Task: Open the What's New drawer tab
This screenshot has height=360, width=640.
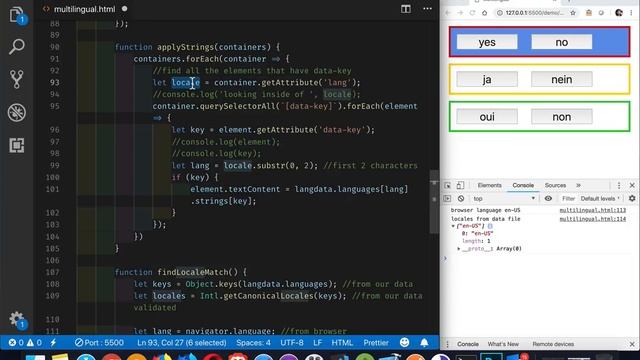Action: click(503, 344)
